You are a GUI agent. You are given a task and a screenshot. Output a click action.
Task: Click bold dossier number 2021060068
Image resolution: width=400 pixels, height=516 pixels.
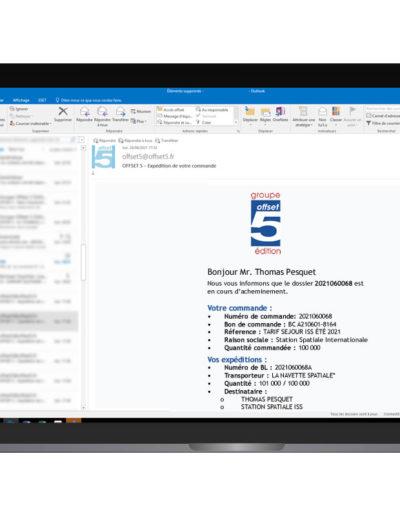click(333, 283)
